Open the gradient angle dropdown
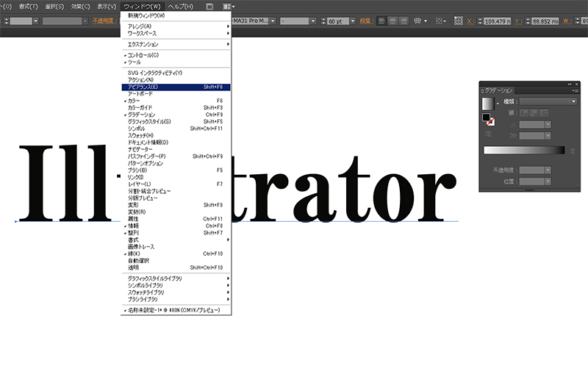 pyautogui.click(x=548, y=124)
